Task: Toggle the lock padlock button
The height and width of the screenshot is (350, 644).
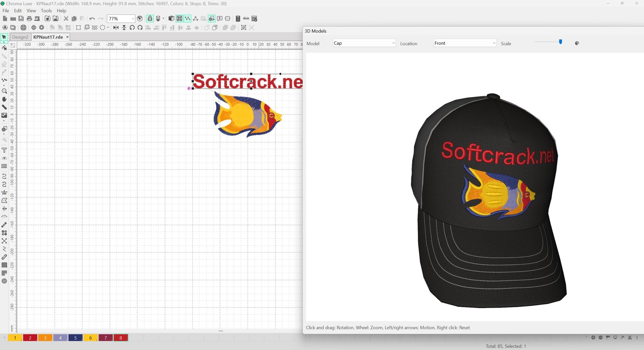Action: click(x=150, y=19)
